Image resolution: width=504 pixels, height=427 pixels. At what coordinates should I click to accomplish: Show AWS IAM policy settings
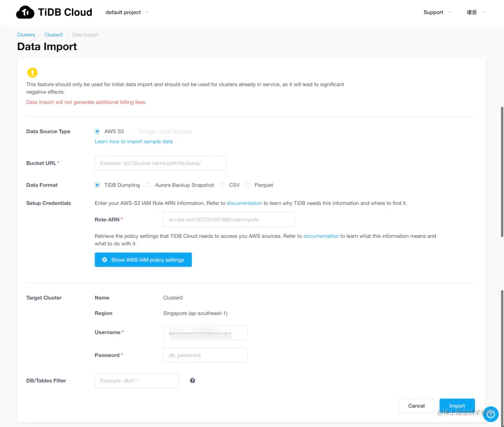(143, 260)
